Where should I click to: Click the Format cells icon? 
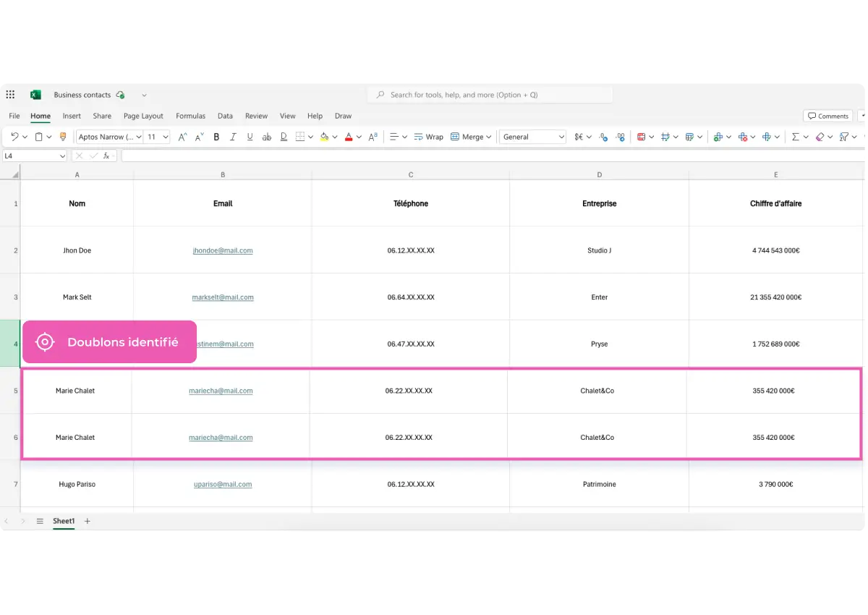pos(767,137)
